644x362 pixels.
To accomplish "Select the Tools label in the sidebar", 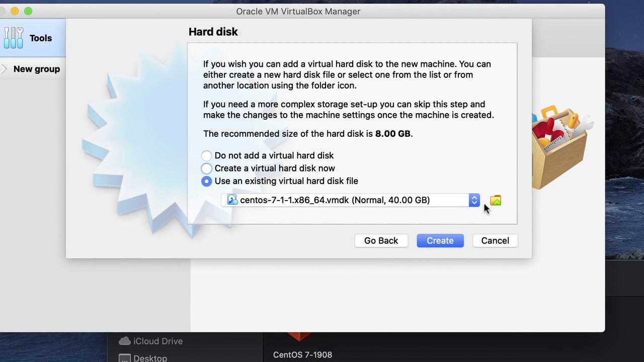I will click(41, 38).
